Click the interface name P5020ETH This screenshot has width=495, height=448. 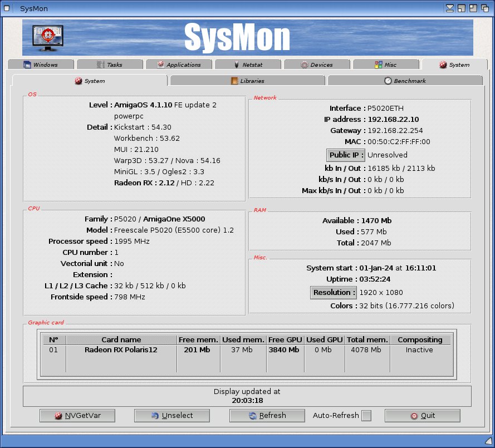pyautogui.click(x=385, y=108)
